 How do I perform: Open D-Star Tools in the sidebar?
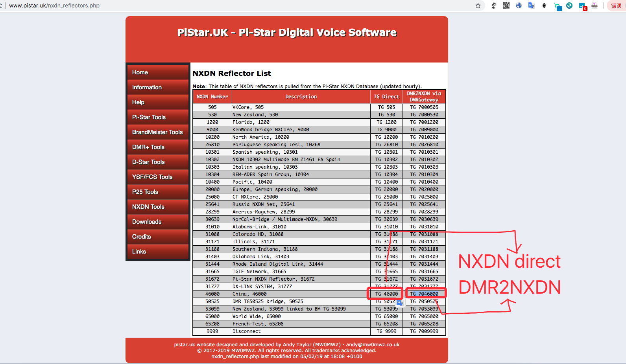pyautogui.click(x=158, y=162)
